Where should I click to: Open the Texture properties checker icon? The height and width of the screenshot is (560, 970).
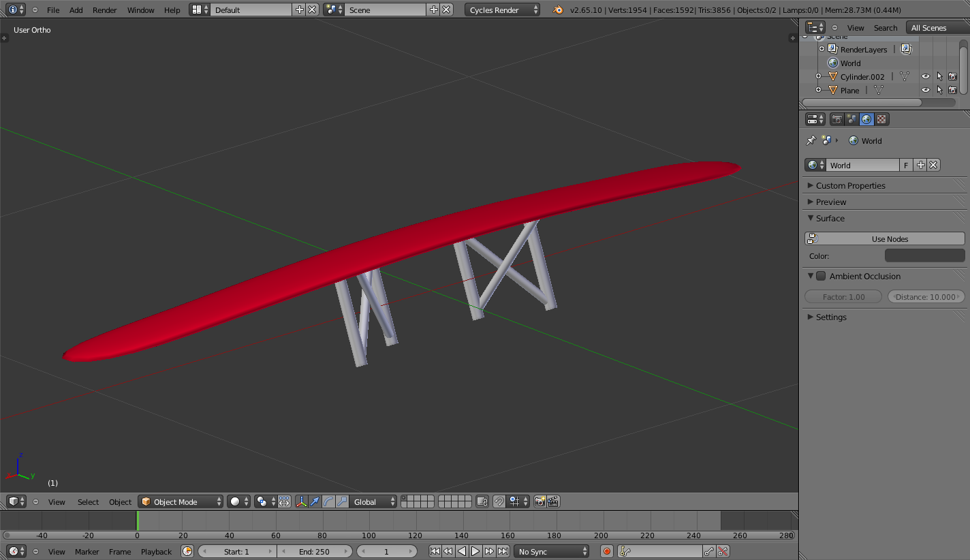(881, 119)
